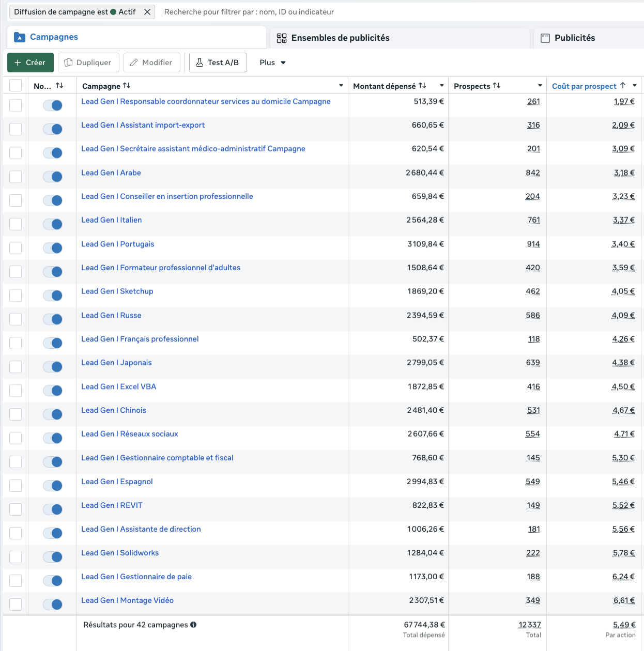Toggle off the Lead Gen Italien campaign
The image size is (644, 651).
[x=53, y=224]
